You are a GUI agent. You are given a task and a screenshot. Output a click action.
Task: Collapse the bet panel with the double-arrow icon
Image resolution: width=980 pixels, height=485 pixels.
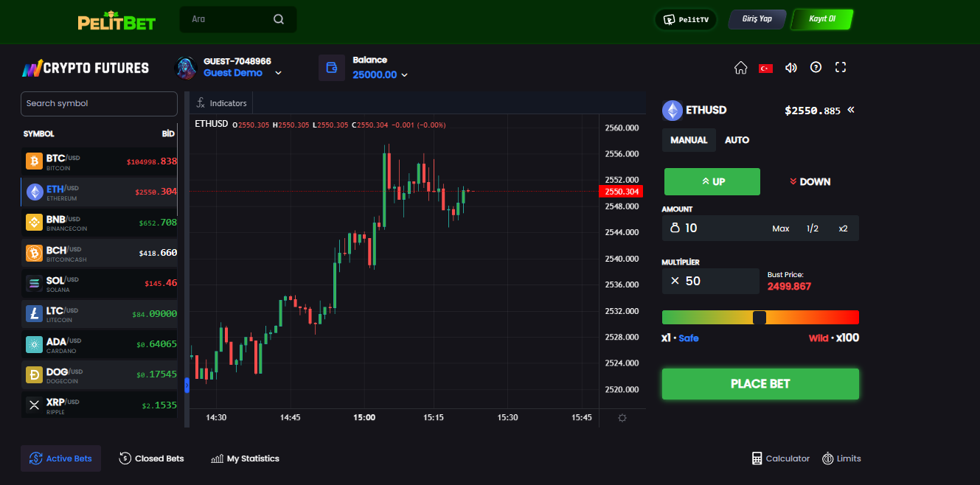click(850, 110)
